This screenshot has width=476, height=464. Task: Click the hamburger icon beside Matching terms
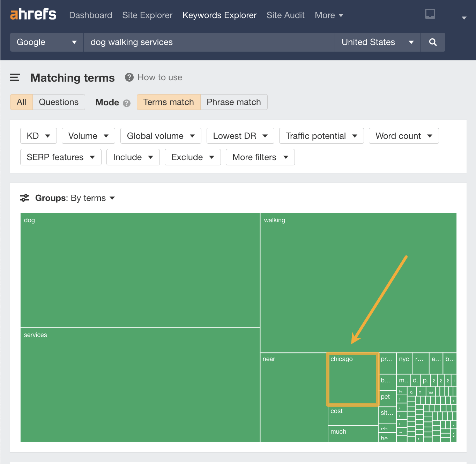pyautogui.click(x=15, y=77)
